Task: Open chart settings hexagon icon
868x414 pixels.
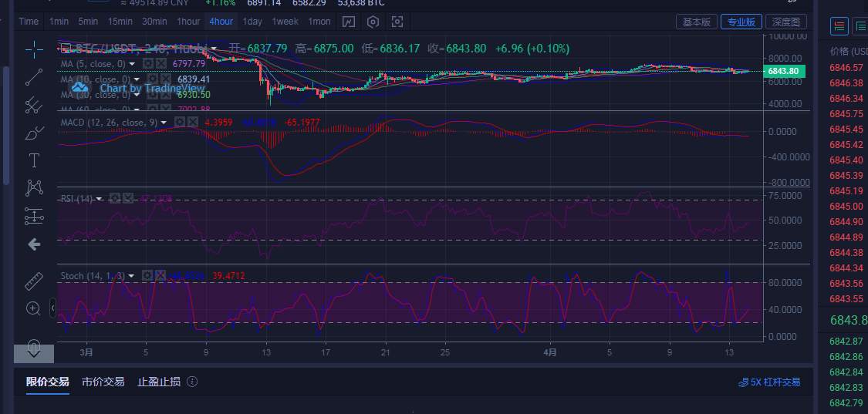Action: 373,22
